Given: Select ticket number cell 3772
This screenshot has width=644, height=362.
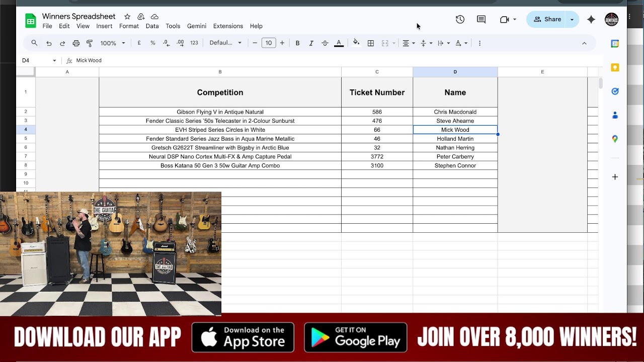Looking at the screenshot, I should [377, 157].
